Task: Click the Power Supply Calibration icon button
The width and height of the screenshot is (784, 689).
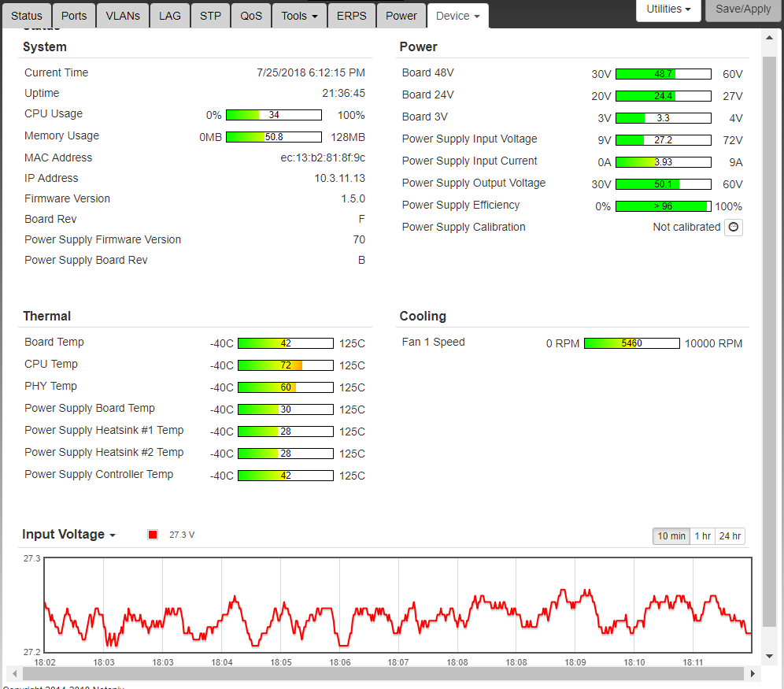Action: click(734, 228)
